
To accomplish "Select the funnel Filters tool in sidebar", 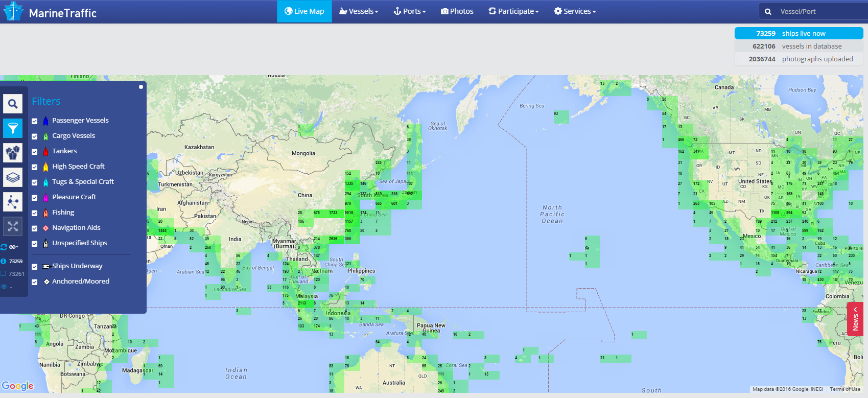I will pyautogui.click(x=13, y=128).
